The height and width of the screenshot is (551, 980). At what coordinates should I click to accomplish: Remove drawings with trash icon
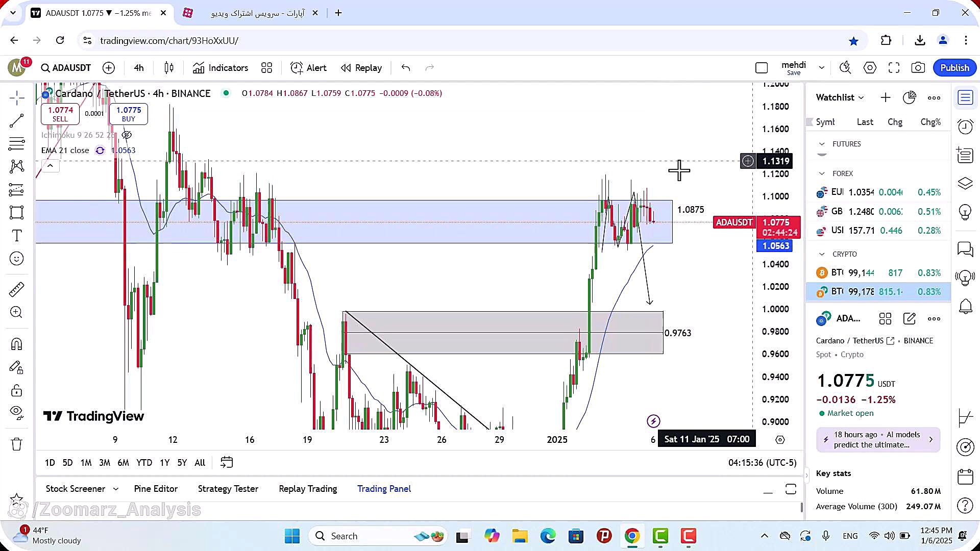(16, 444)
